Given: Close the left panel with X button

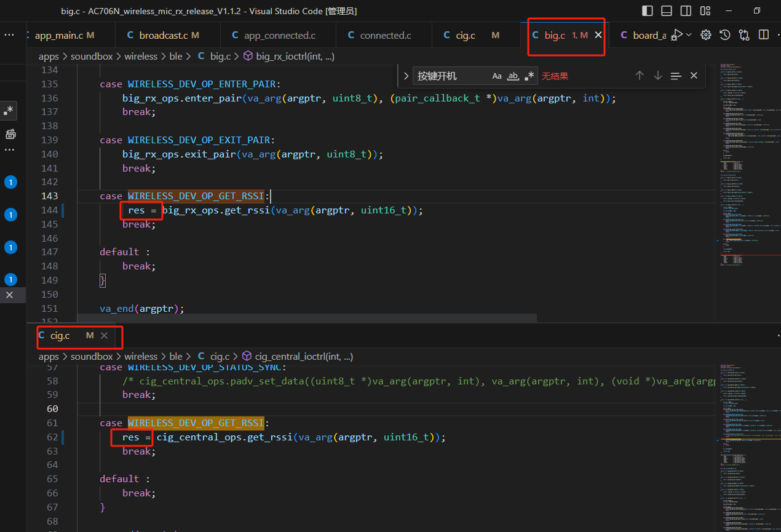Looking at the screenshot, I should [9, 295].
